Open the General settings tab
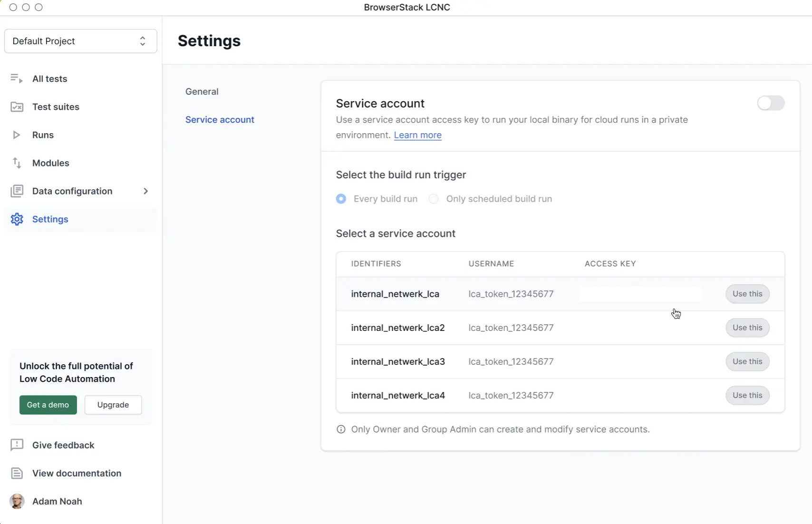Viewport: 812px width, 524px height. coord(202,92)
